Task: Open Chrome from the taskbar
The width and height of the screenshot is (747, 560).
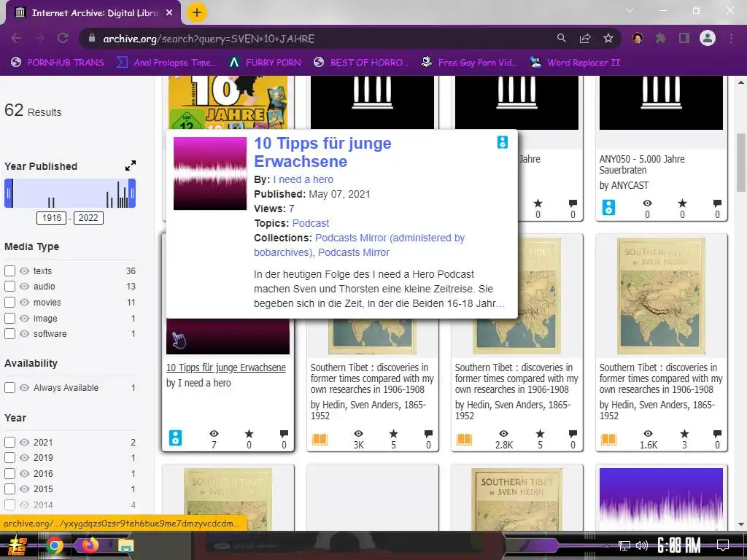Action: tap(54, 545)
